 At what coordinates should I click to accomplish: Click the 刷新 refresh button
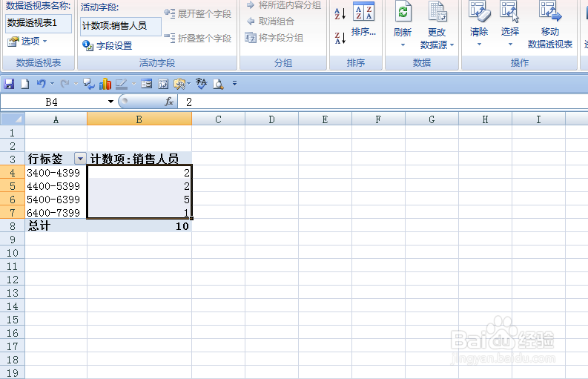click(403, 19)
